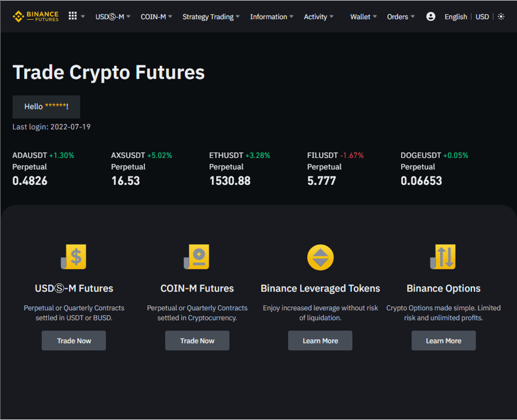517x420 pixels.
Task: Click the Leveraged Tokens round arrows icon
Action: point(320,257)
